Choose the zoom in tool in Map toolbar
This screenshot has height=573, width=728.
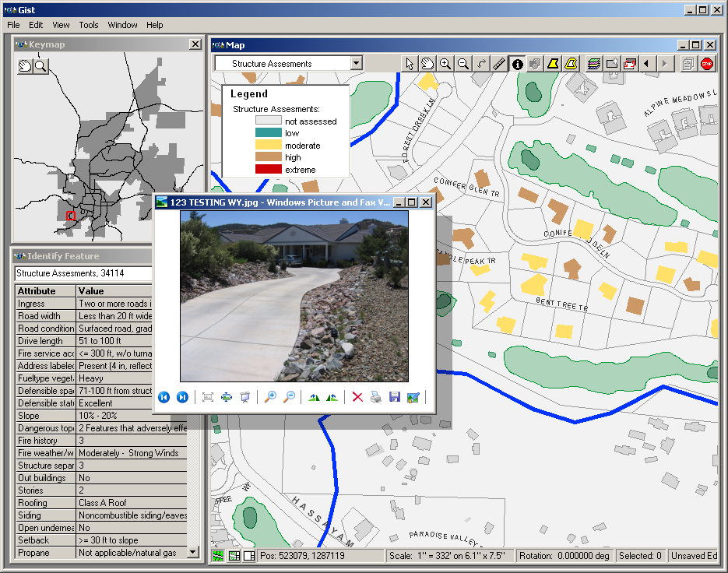click(x=445, y=64)
